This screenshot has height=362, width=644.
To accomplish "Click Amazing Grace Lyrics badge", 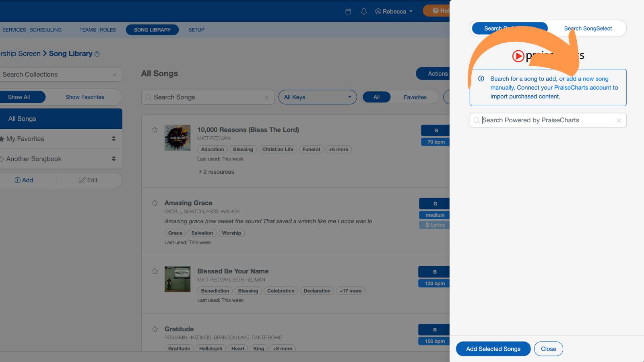I will [x=435, y=225].
